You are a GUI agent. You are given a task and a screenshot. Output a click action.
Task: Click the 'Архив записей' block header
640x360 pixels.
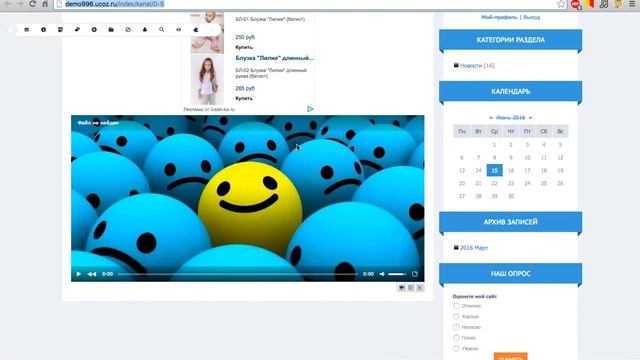pyautogui.click(x=511, y=222)
